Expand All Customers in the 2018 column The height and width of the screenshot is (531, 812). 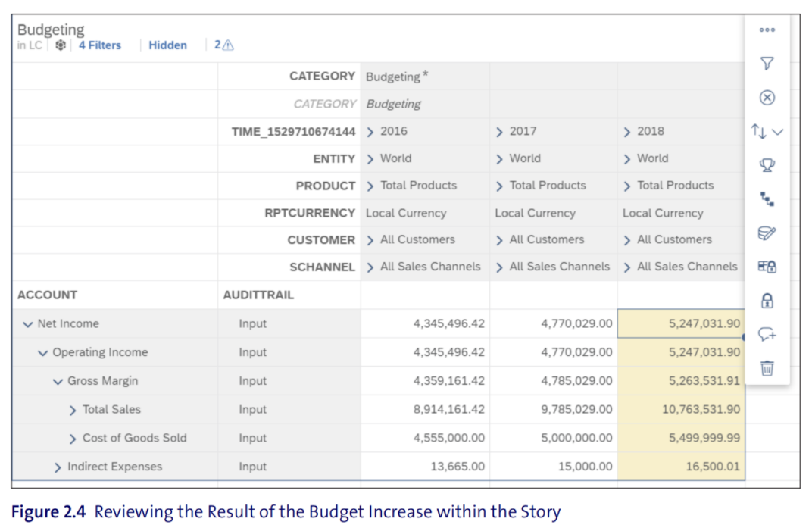click(627, 240)
